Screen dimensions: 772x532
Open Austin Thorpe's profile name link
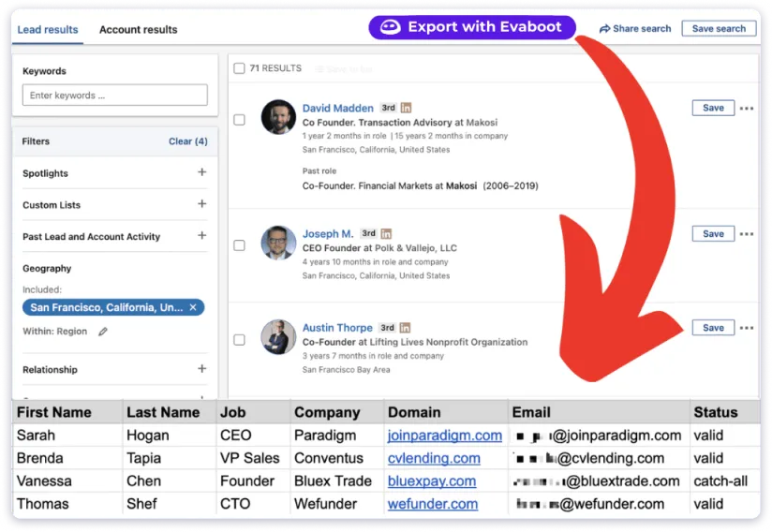pyautogui.click(x=337, y=328)
